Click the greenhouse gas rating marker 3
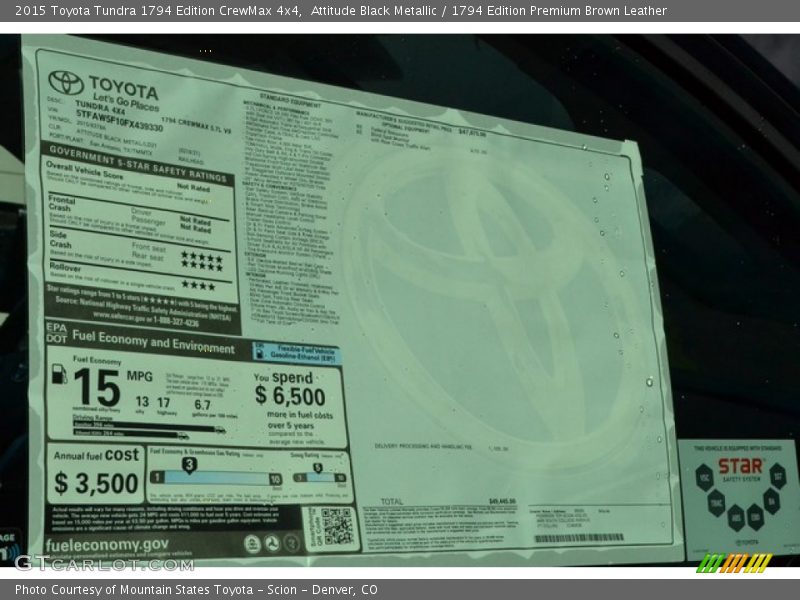 click(188, 465)
